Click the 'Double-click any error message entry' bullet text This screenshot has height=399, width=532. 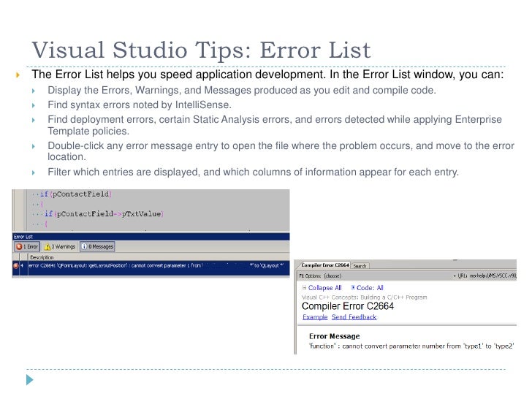281,151
